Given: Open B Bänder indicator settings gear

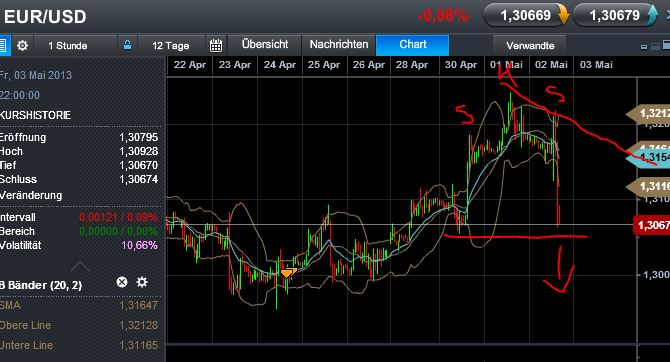Looking at the screenshot, I should point(142,282).
